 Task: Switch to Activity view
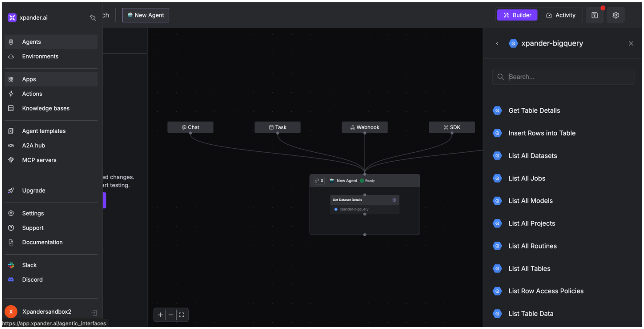pyautogui.click(x=560, y=15)
